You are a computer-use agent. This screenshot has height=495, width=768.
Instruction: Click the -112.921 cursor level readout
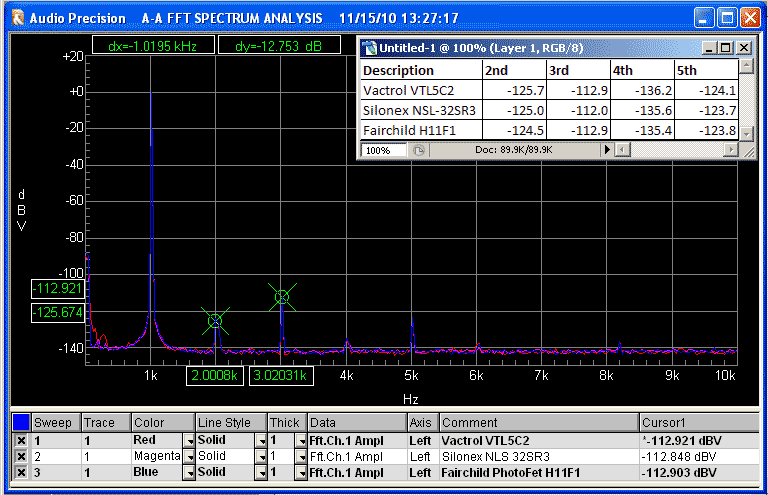(x=58, y=288)
